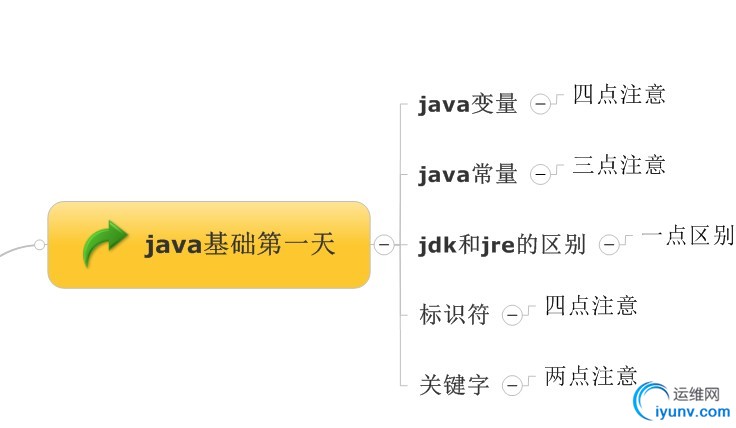The height and width of the screenshot is (428, 736).
Task: Select the java变量 topic
Action: [468, 104]
